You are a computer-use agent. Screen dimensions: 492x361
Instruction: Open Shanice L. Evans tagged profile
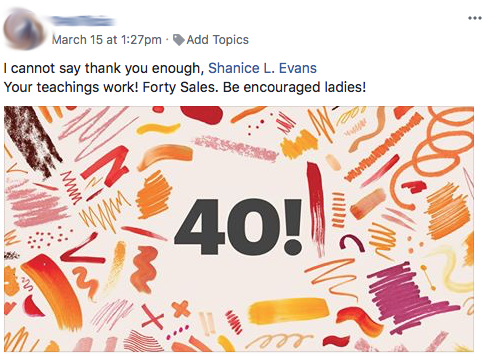coord(262,68)
